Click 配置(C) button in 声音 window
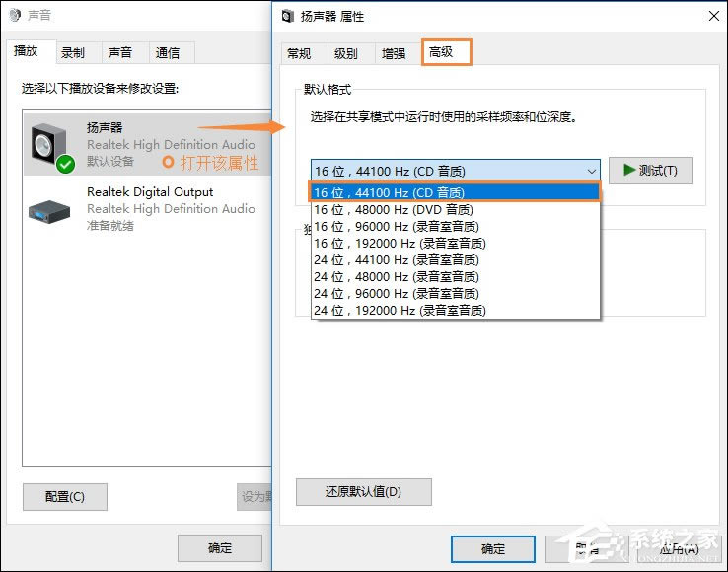This screenshot has width=728, height=572. tap(65, 497)
